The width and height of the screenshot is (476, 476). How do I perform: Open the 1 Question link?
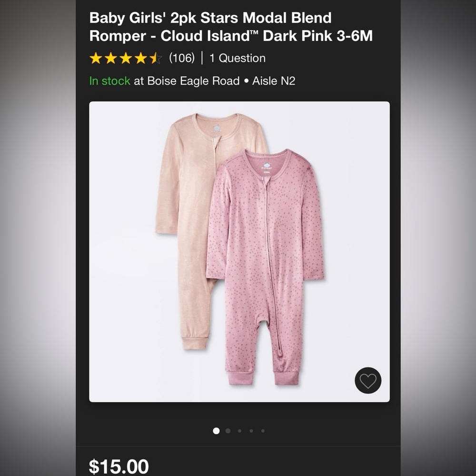tap(237, 58)
